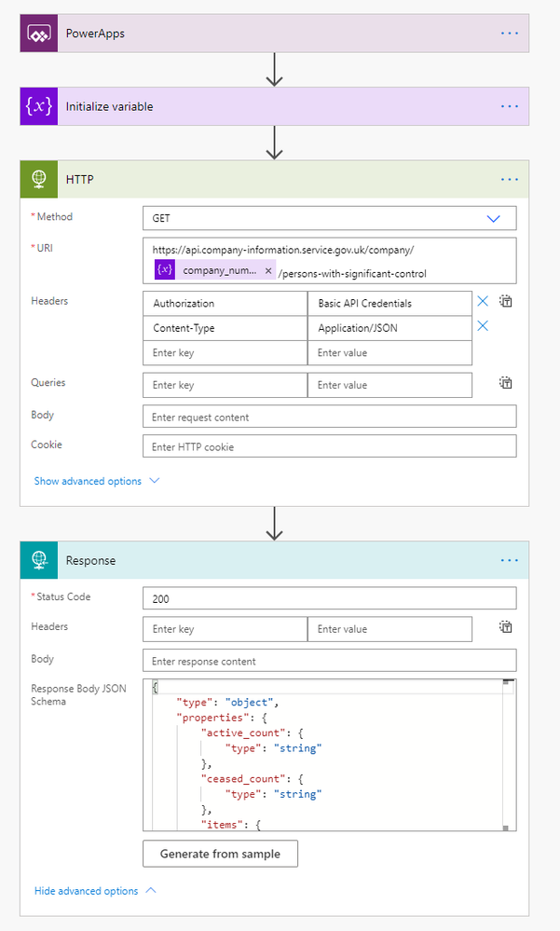The width and height of the screenshot is (560, 931).
Task: Open the PowerApps step ellipsis menu
Action: (x=509, y=34)
